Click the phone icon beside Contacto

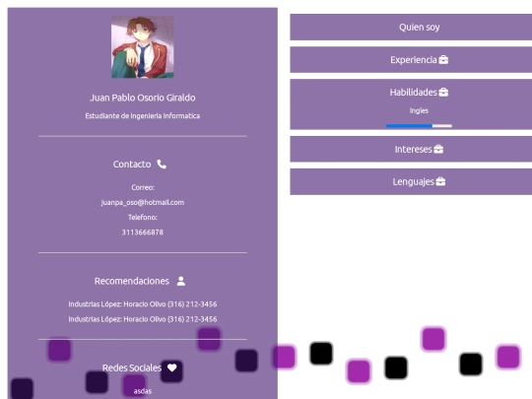coord(162,165)
